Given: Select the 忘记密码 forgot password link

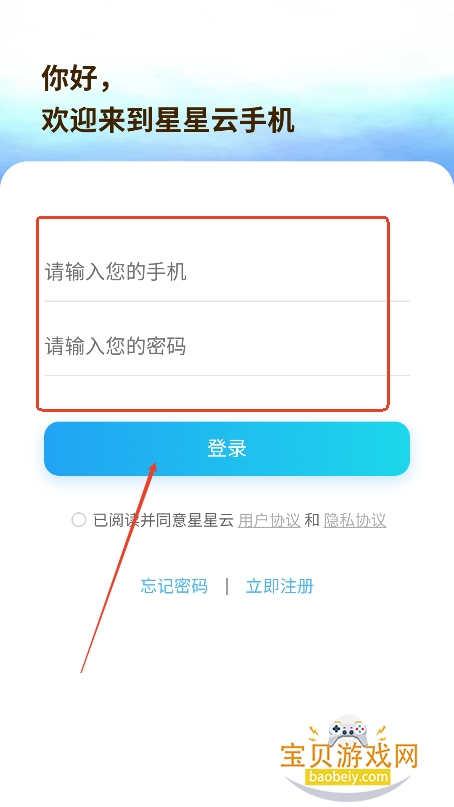Looking at the screenshot, I should (174, 586).
